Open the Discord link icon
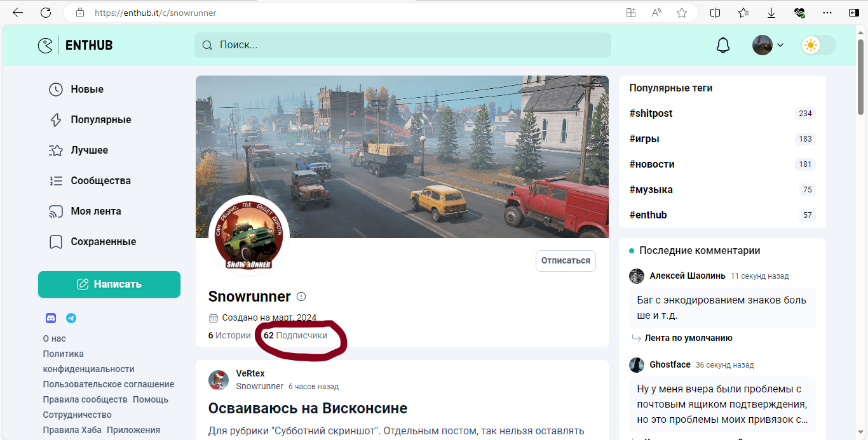Image resolution: width=868 pixels, height=440 pixels. click(51, 318)
